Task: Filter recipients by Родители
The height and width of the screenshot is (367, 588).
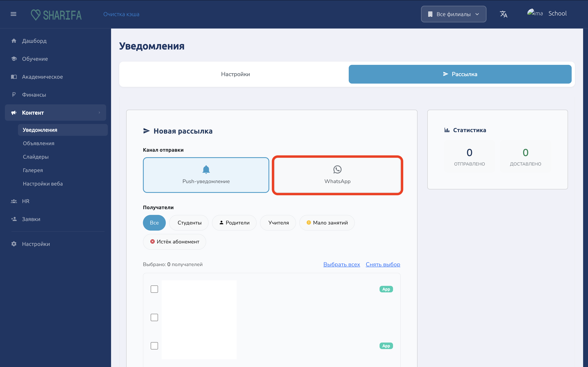Action: (234, 223)
